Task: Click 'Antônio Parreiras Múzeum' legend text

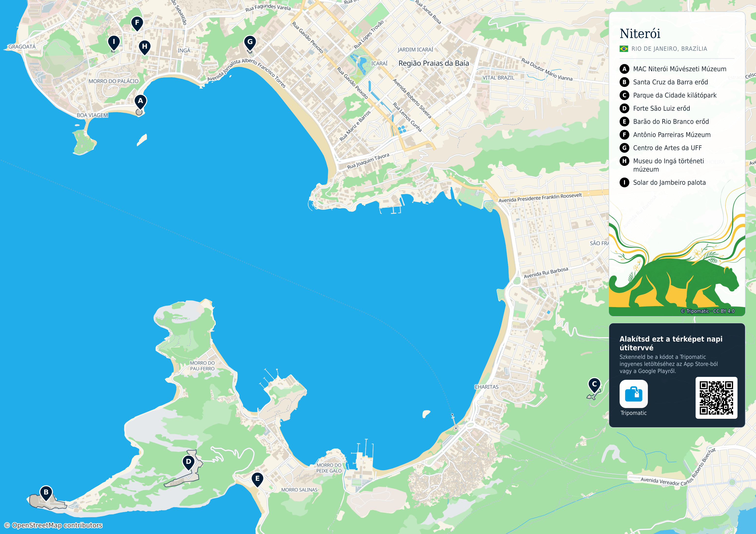Action: coord(672,135)
